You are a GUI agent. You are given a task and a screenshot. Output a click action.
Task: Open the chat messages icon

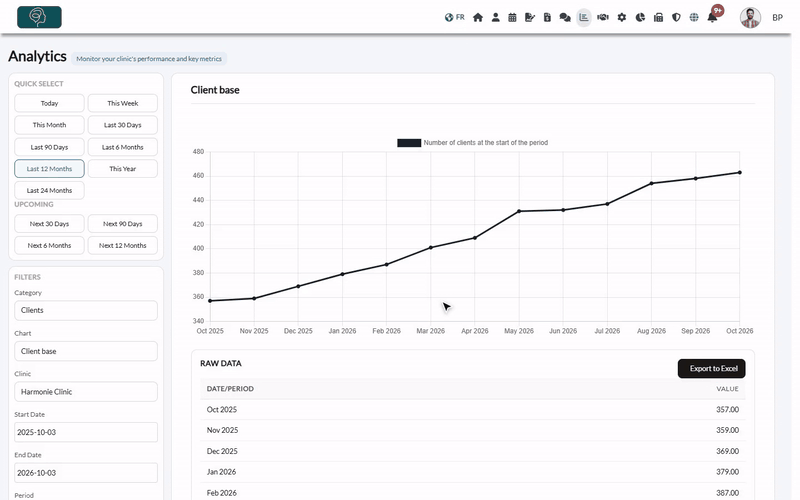(565, 17)
